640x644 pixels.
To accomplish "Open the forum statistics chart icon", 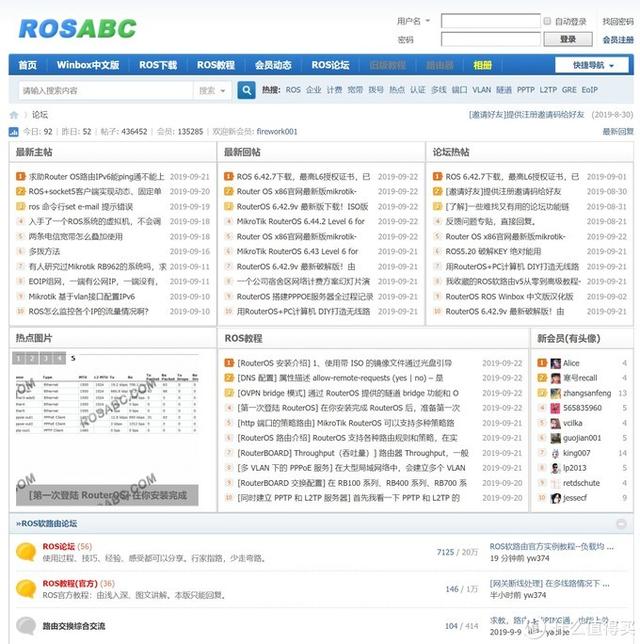I will click(x=14, y=132).
